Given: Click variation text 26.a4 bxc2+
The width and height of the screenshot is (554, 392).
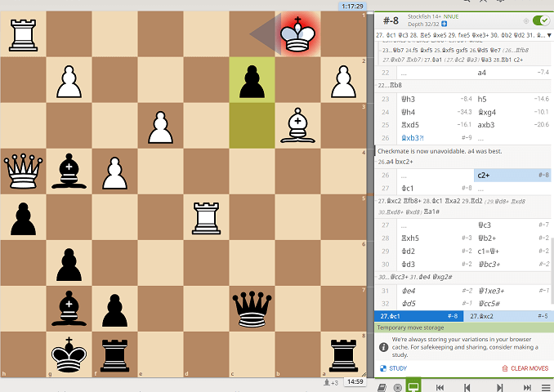Looking at the screenshot, I should [x=395, y=162].
